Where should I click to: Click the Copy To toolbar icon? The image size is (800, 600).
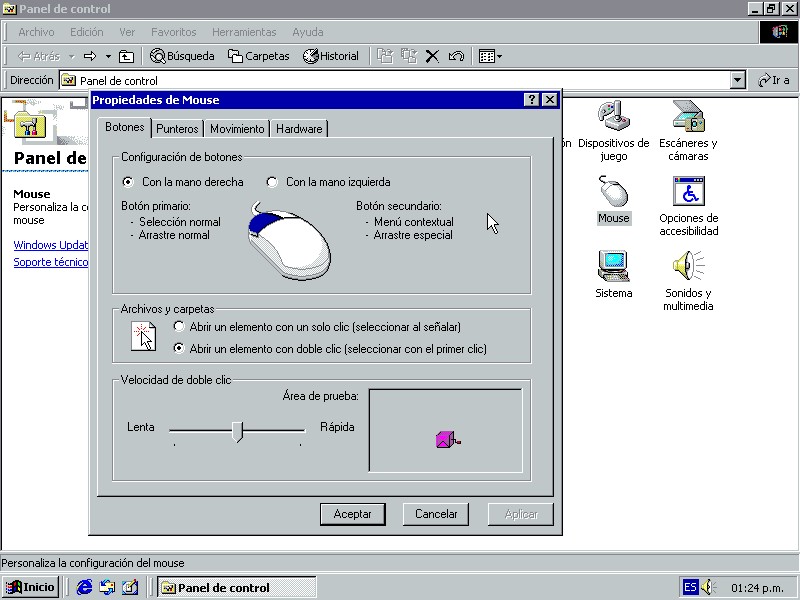[409, 56]
